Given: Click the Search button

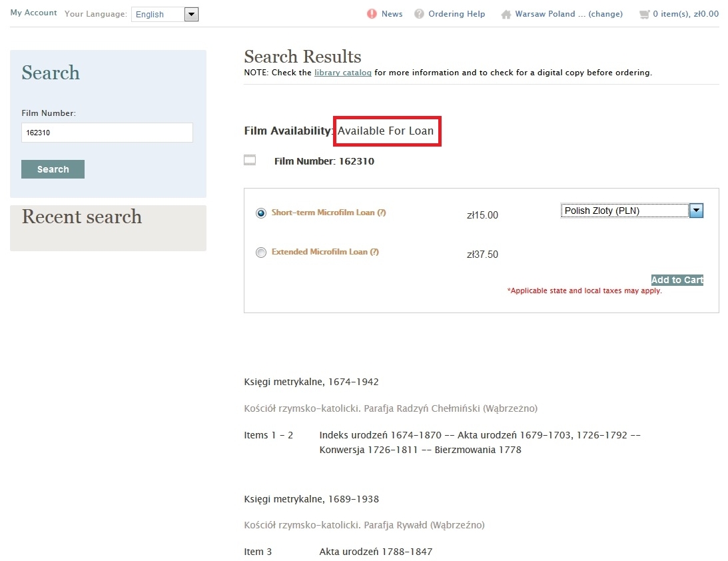Looking at the screenshot, I should click(x=53, y=169).
